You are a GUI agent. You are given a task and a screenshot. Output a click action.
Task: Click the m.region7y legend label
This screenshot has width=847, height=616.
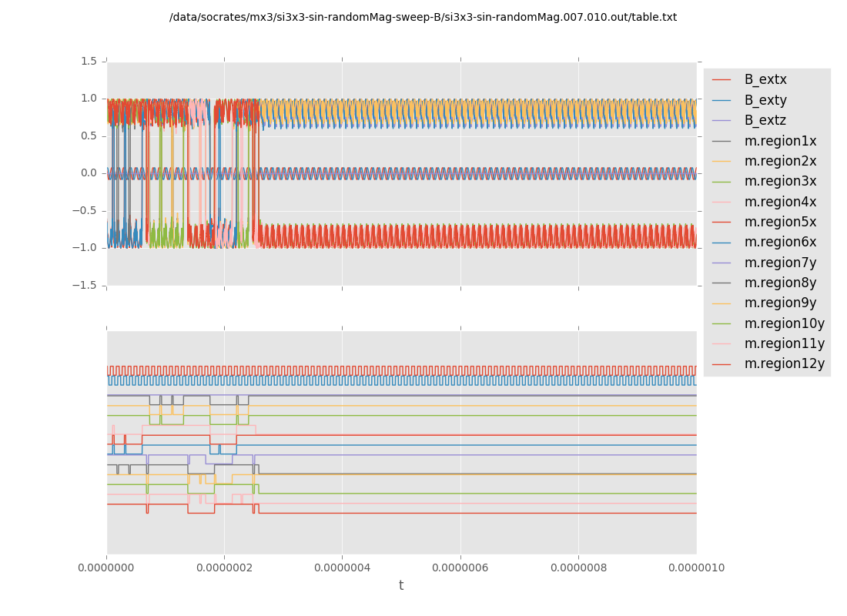point(780,263)
